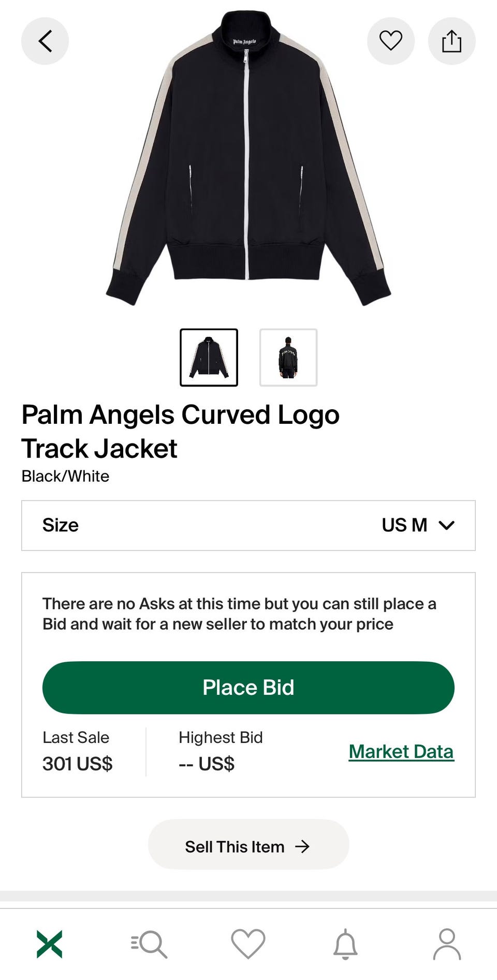Tap the arrow in Sell This Item
Screen dimensions: 497x980
pyautogui.click(x=302, y=847)
